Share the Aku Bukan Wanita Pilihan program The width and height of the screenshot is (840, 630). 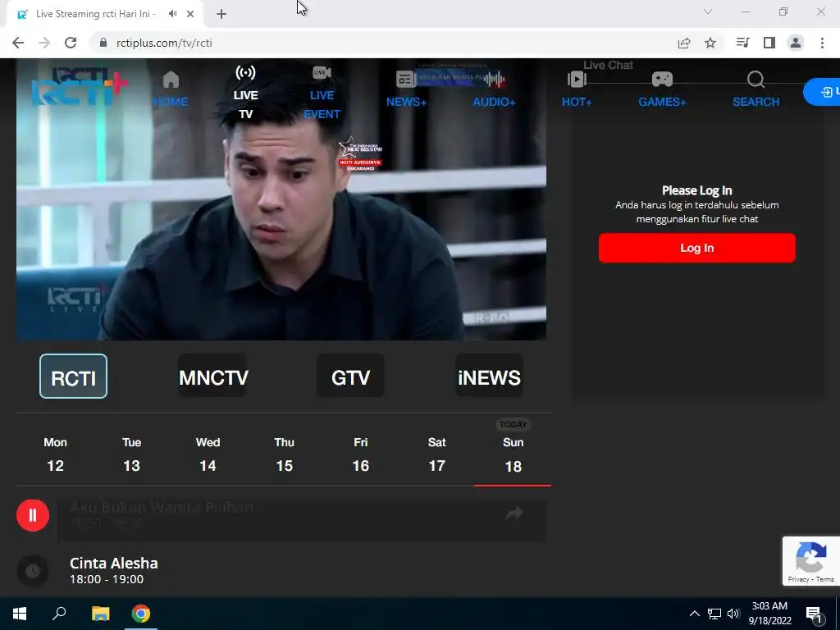514,514
